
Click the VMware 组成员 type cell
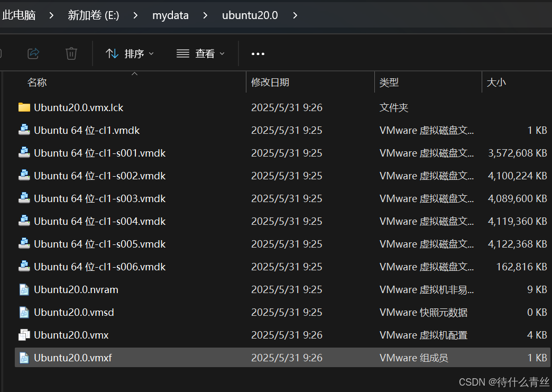pos(413,358)
